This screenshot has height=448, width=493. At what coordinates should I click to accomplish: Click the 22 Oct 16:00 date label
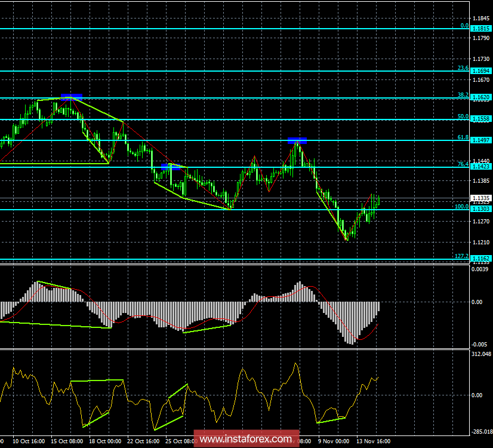143,441
